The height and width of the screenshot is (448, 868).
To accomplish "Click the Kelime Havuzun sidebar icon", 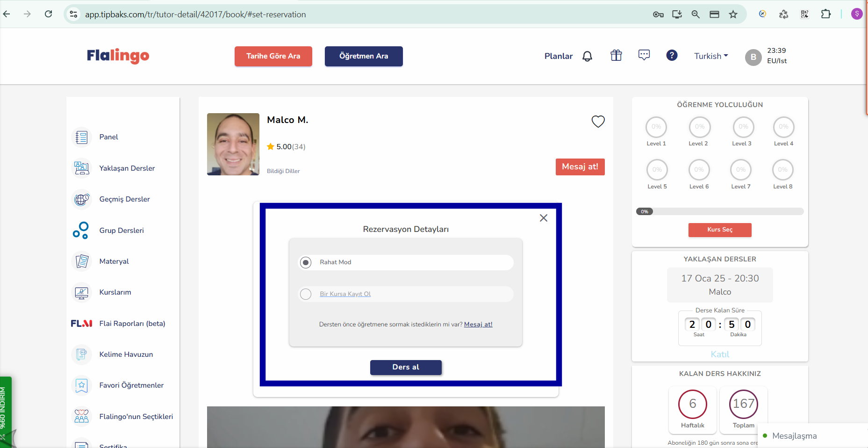I will coord(81,354).
